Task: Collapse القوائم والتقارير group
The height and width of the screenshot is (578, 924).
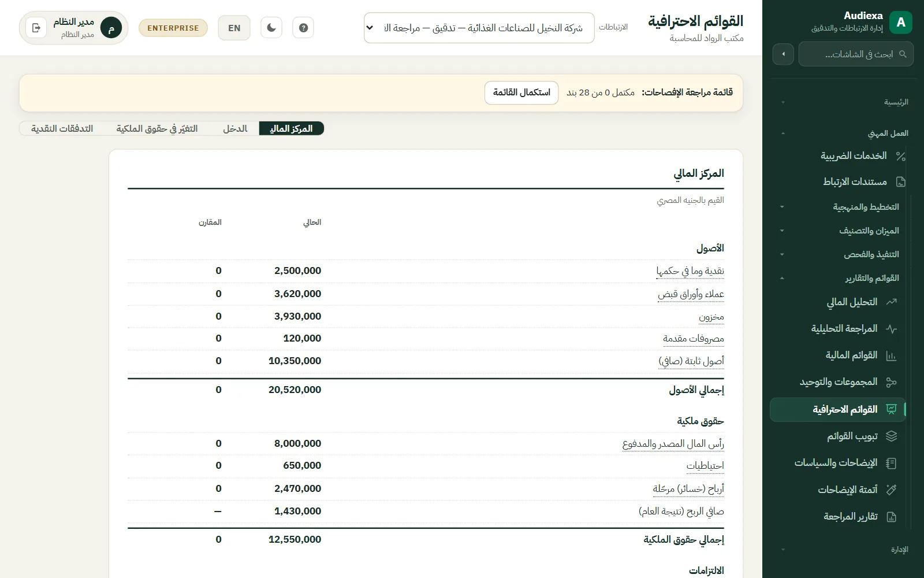Action: [839, 278]
